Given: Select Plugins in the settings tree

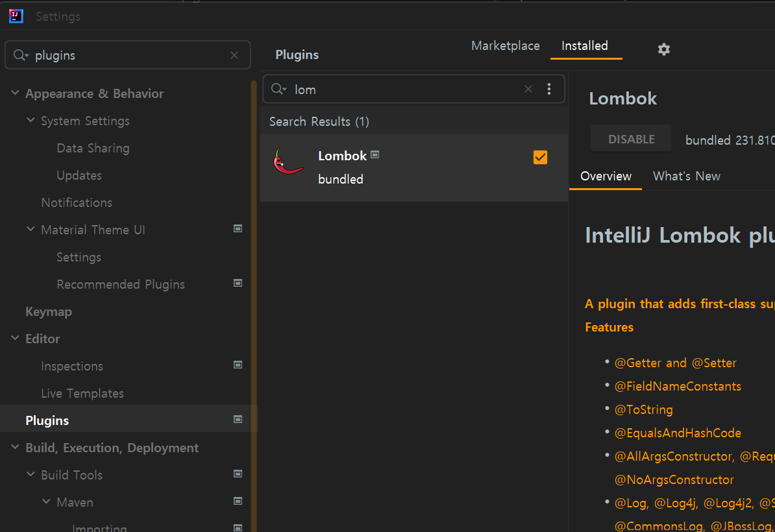Looking at the screenshot, I should pos(129,420).
